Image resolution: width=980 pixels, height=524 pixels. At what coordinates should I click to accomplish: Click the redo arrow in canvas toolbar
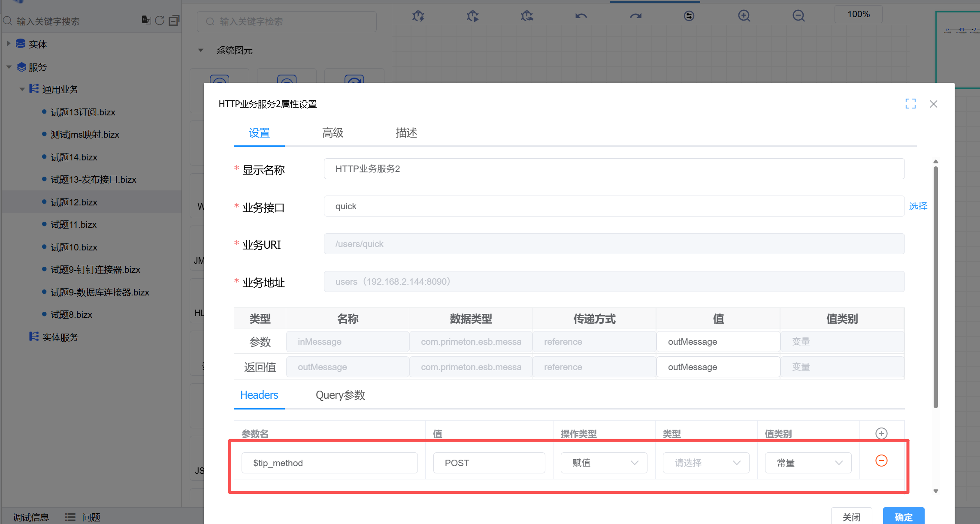635,16
